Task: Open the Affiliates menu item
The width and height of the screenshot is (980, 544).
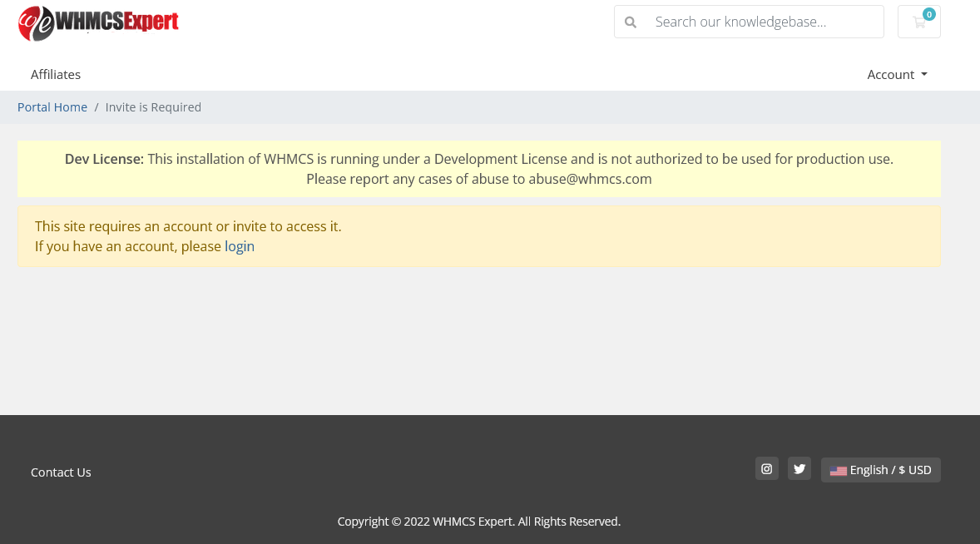Action: click(x=56, y=74)
